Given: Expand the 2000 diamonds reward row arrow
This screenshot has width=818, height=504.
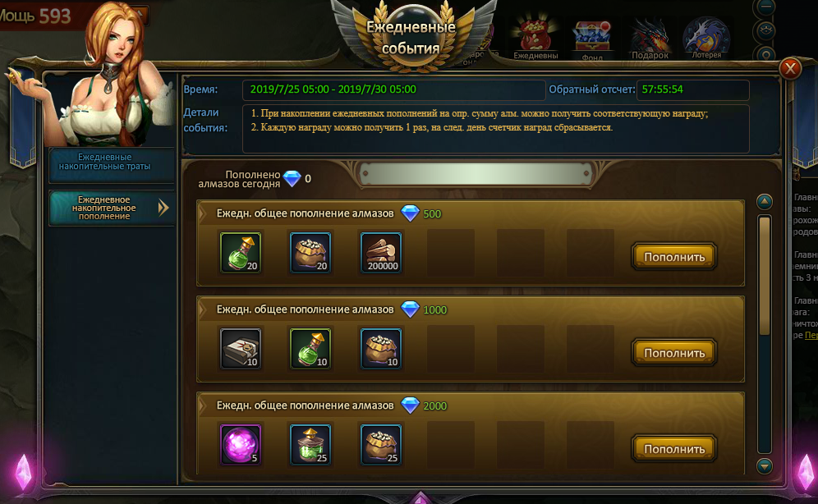Looking at the screenshot, I should point(203,405).
